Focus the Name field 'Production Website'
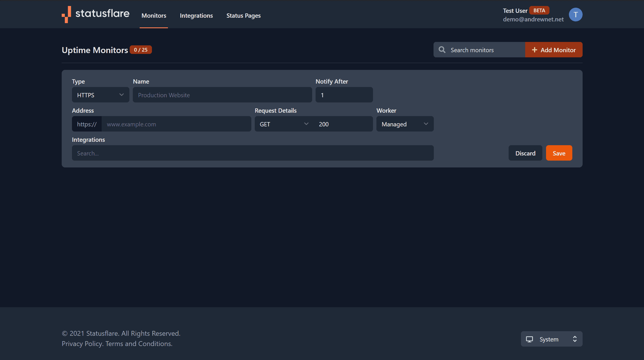The height and width of the screenshot is (360, 644). (222, 95)
